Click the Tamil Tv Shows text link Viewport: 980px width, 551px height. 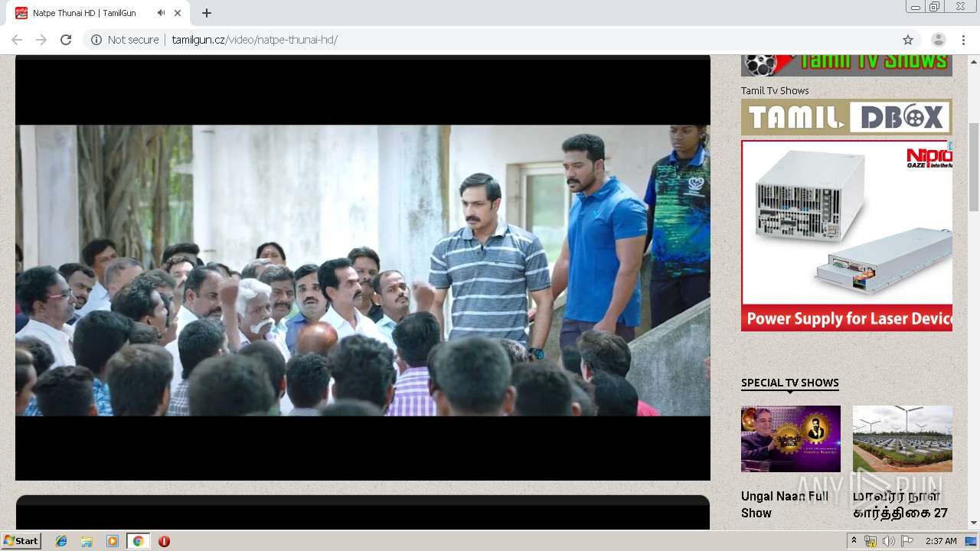(x=775, y=90)
